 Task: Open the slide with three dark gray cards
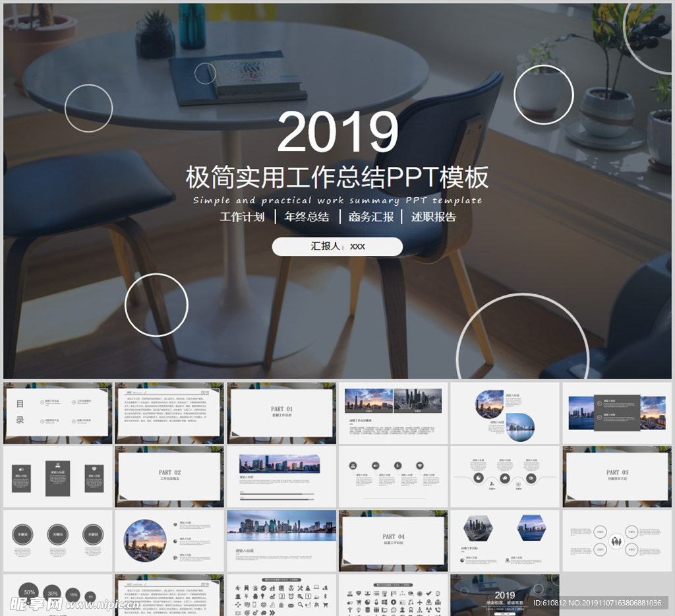(58, 476)
